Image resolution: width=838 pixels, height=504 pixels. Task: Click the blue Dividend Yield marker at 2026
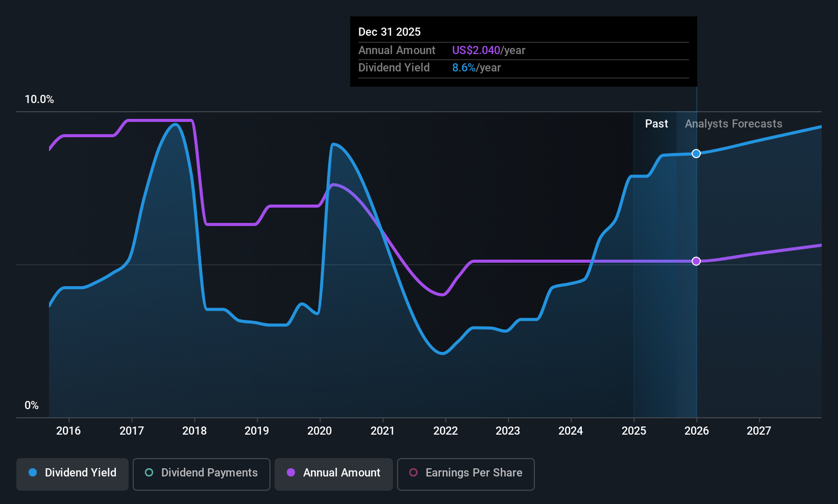pos(696,154)
